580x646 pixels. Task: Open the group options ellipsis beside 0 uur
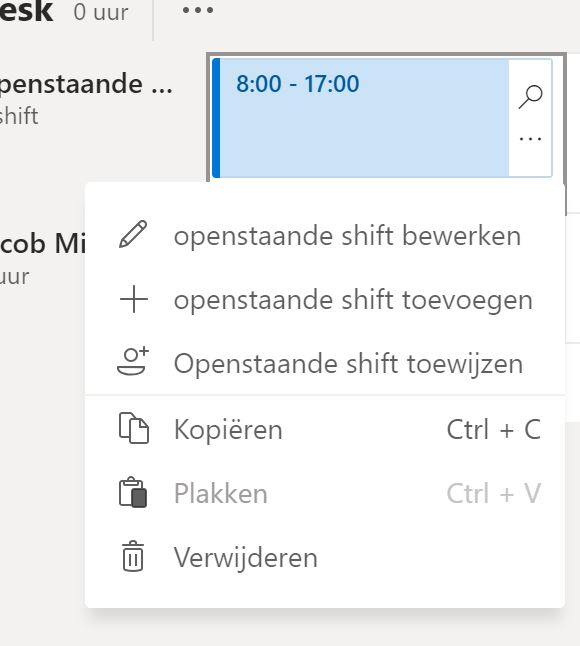click(x=198, y=10)
